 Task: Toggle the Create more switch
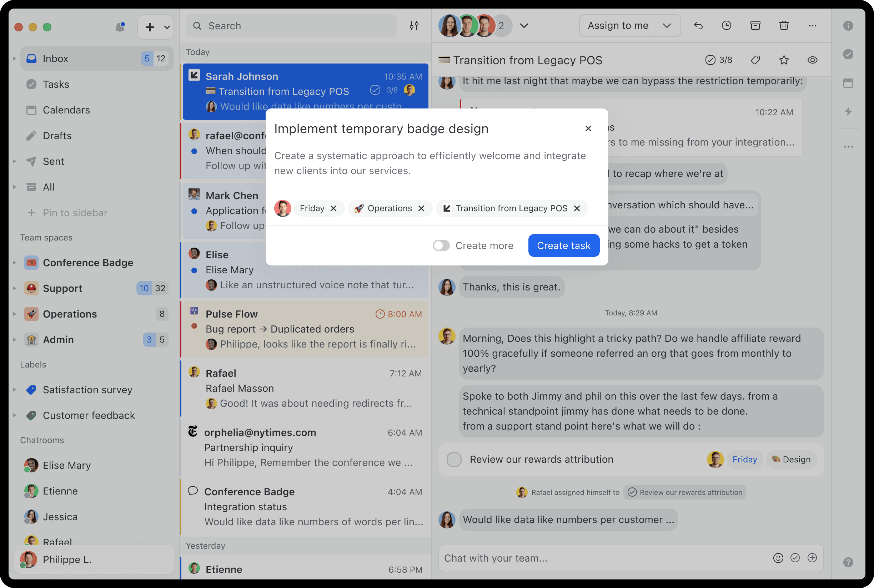coord(441,245)
